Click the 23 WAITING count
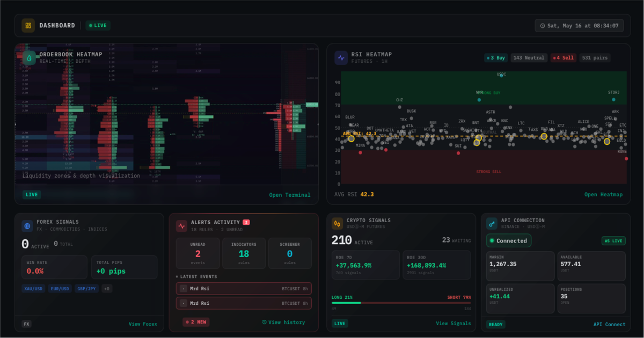 (457, 240)
